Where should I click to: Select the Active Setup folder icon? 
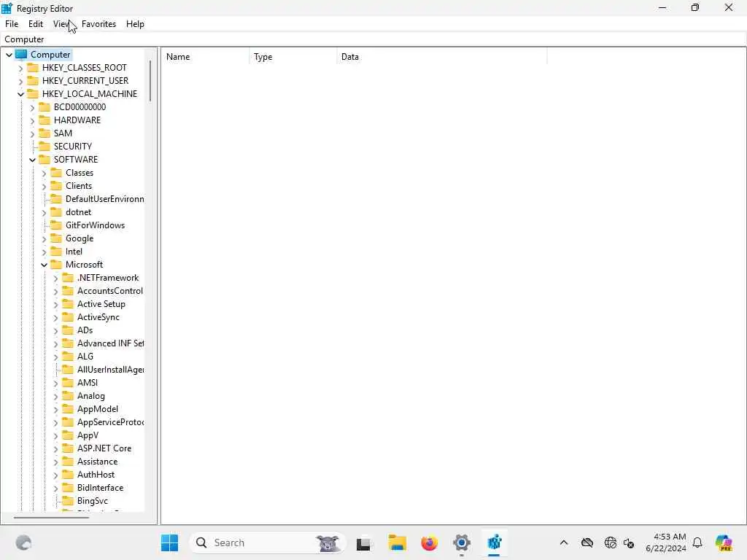[x=68, y=303]
